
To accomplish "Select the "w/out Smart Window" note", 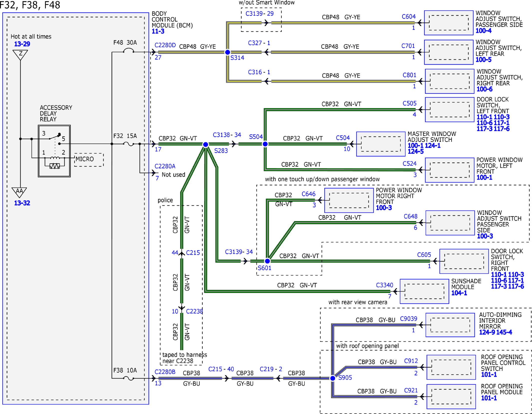I will pos(267,3).
